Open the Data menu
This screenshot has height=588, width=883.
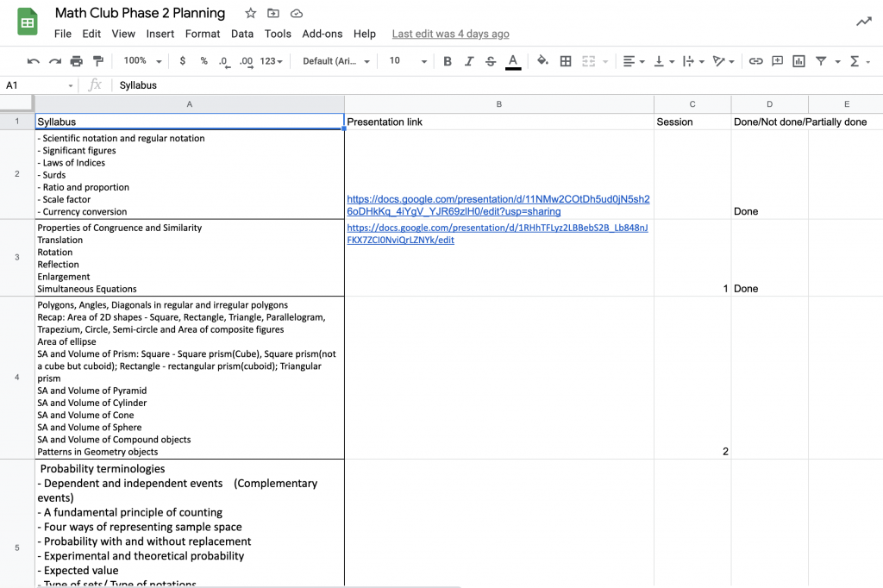pos(242,34)
